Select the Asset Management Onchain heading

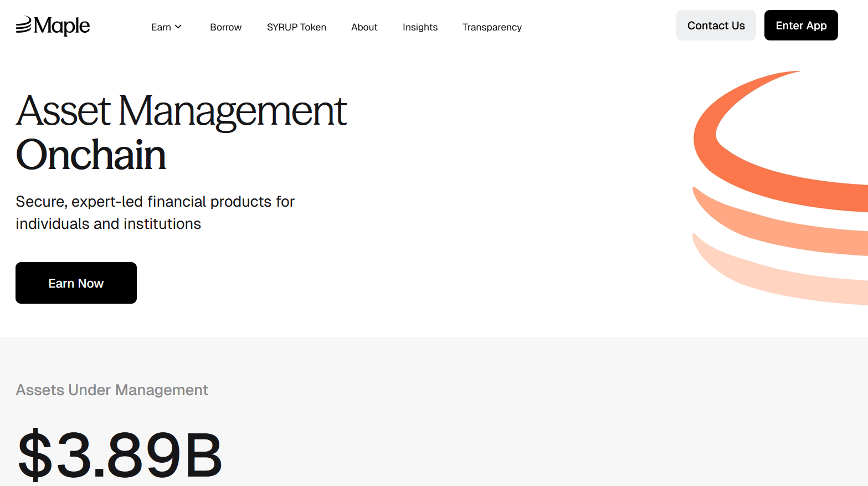181,132
